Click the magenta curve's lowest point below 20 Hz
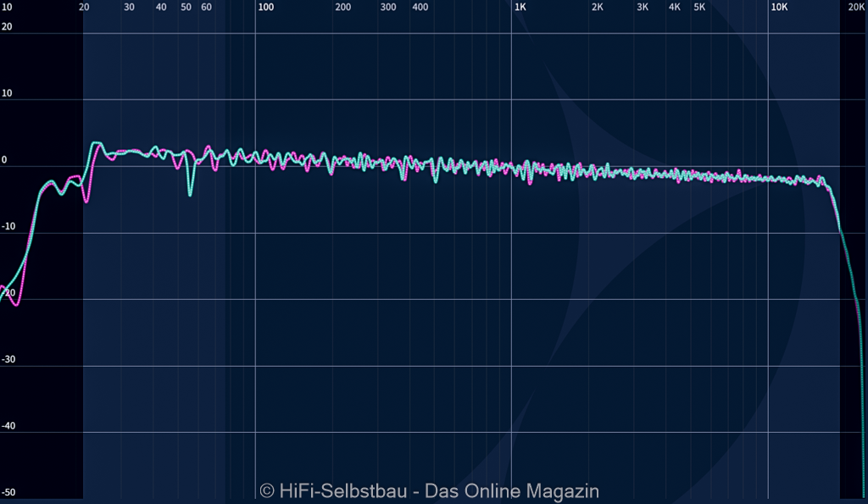This screenshot has width=868, height=504. tap(17, 304)
